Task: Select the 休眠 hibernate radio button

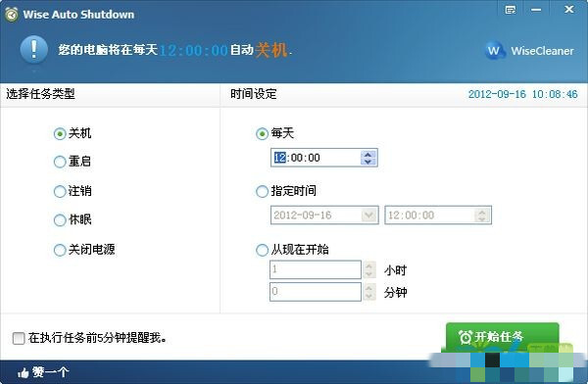Action: [x=60, y=220]
